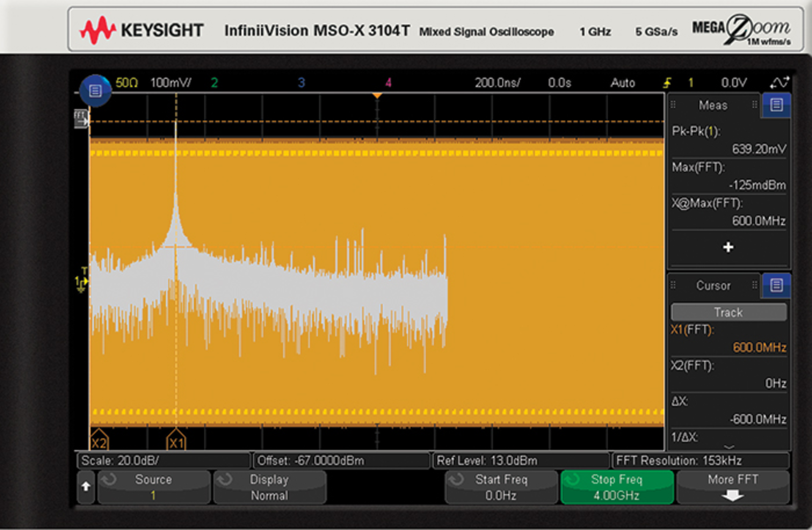Collapse the Cursor panel chevron at bottom
This screenshot has height=530, width=812.
coord(728,448)
